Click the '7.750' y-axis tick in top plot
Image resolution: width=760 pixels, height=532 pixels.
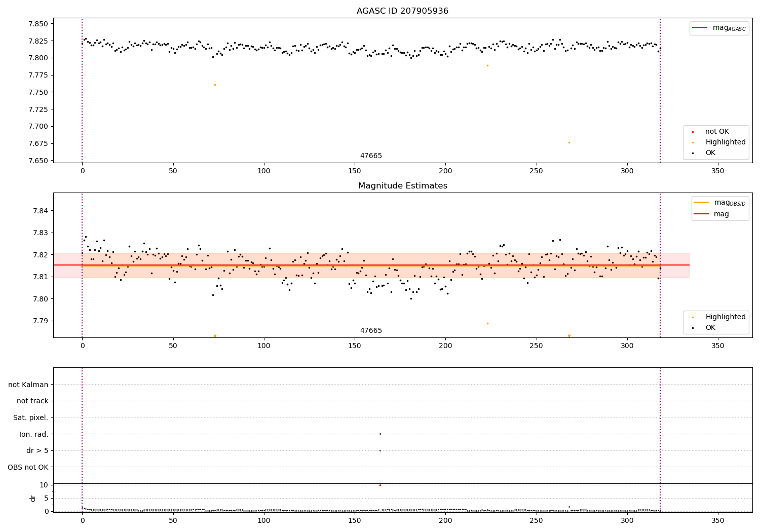[x=38, y=92]
